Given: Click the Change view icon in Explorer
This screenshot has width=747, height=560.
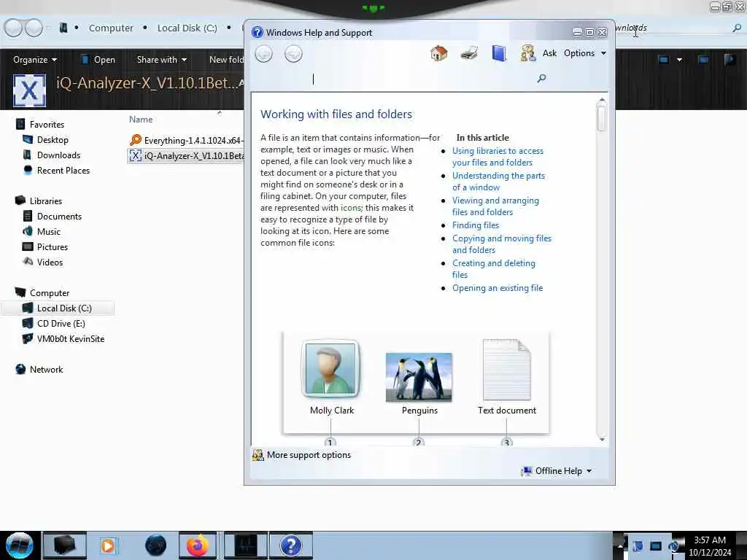Looking at the screenshot, I should point(663,60).
